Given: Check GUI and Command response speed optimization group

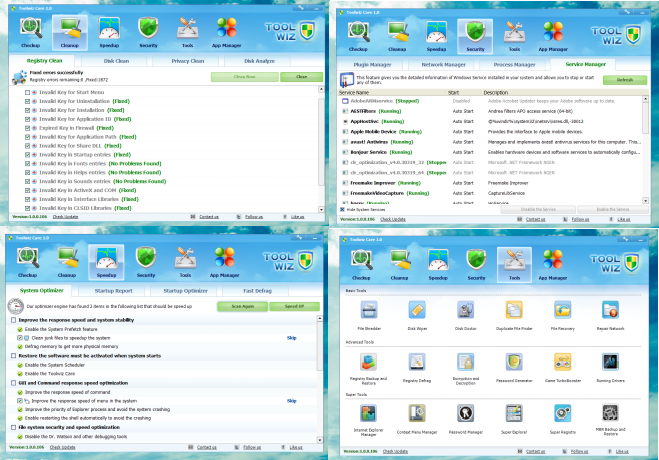Looking at the screenshot, I should click(x=13, y=383).
